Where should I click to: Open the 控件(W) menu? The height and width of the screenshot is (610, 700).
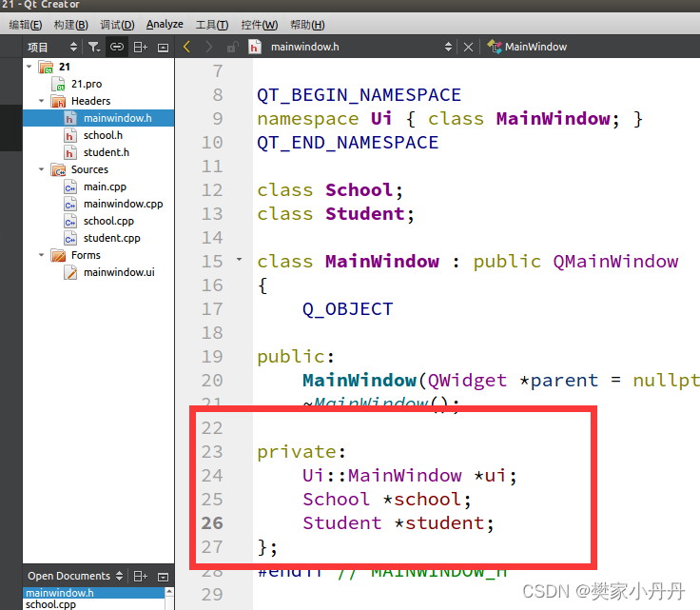pyautogui.click(x=260, y=25)
